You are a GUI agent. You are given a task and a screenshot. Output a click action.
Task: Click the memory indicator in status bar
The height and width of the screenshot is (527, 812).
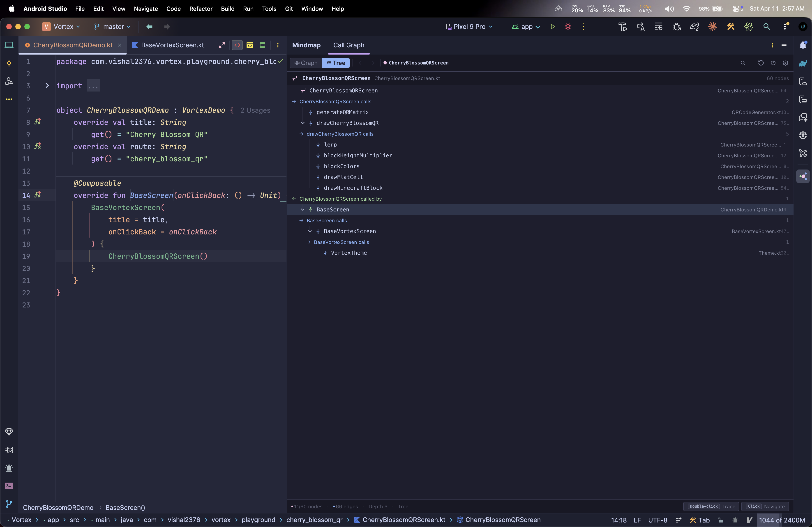coord(782,520)
